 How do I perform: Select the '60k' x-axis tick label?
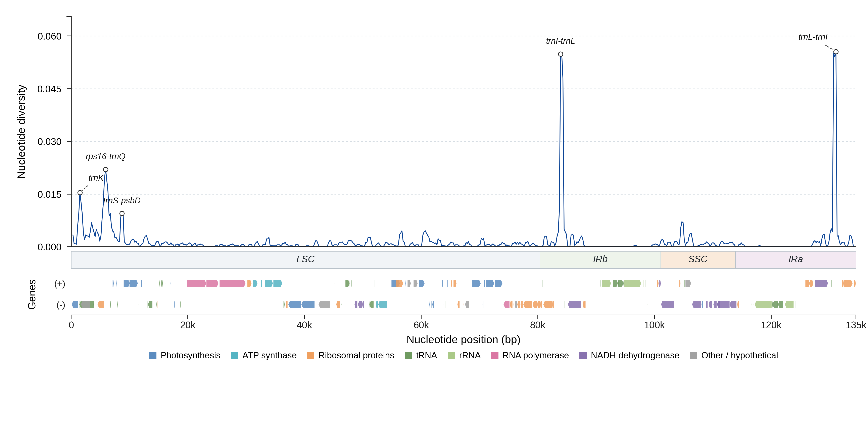click(x=421, y=325)
